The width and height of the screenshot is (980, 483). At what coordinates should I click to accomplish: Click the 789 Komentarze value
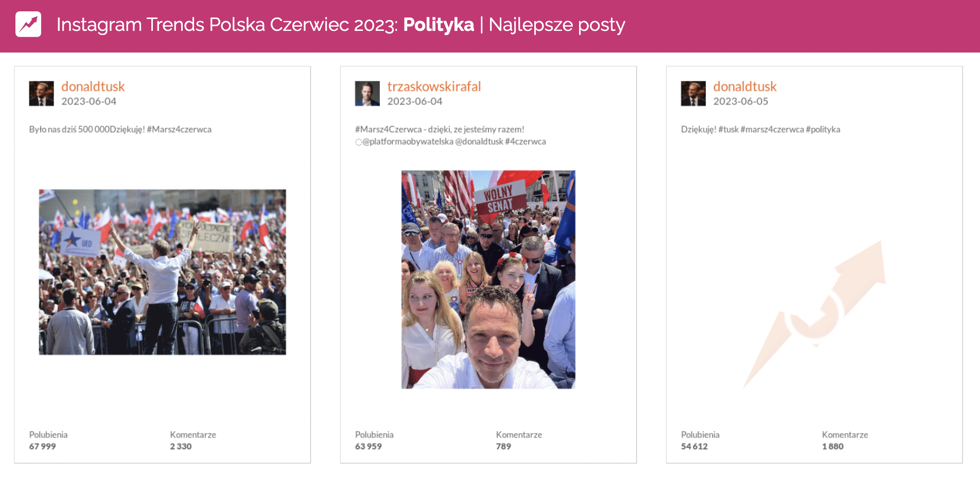pos(503,446)
